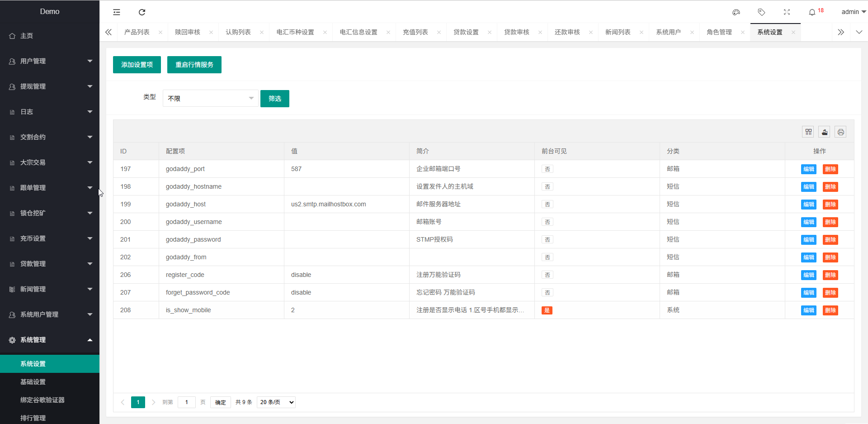Open the theme palette icon

tap(736, 12)
